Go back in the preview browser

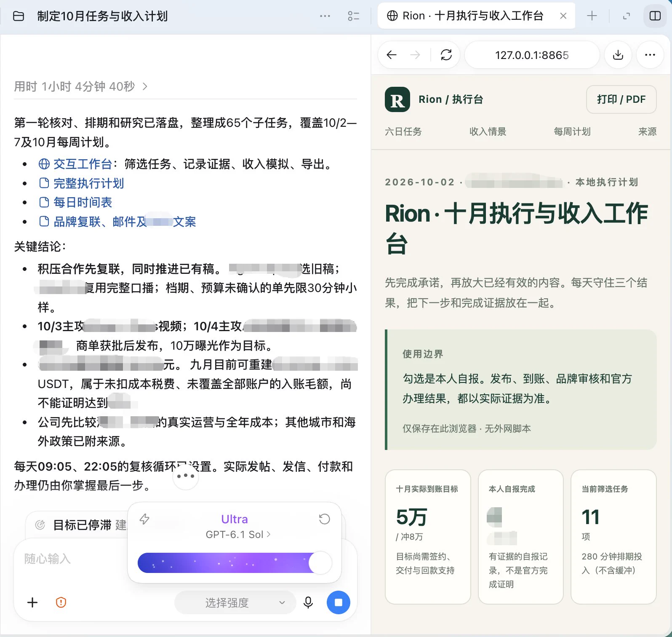tap(392, 55)
